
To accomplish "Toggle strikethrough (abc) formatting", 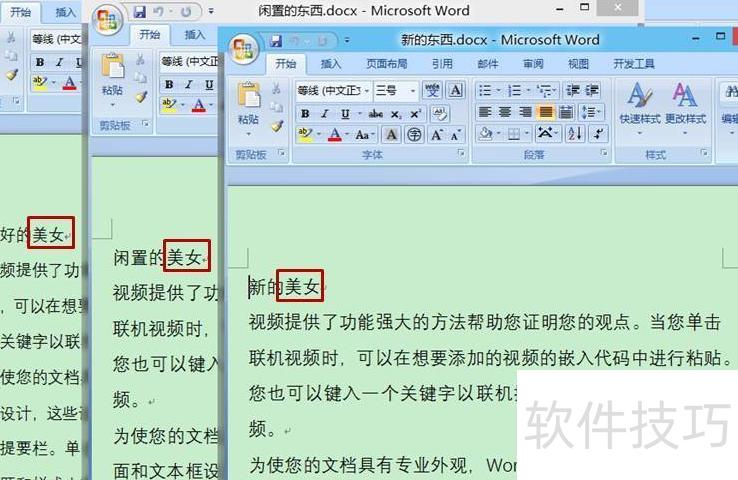I will (375, 113).
